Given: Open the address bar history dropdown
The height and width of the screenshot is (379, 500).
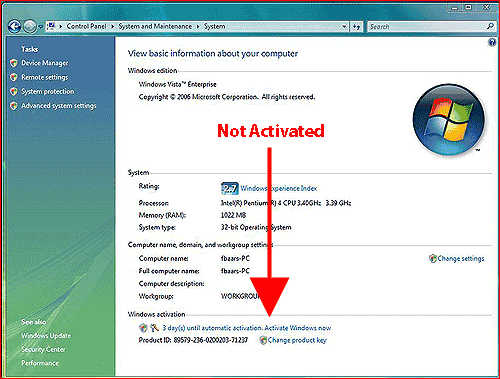Looking at the screenshot, I should coord(344,26).
